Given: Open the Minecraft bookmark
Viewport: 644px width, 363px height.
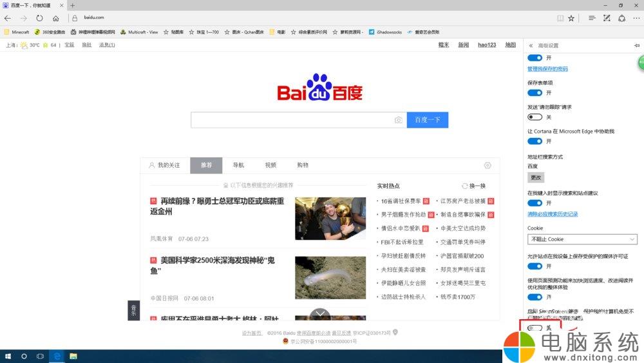Looking at the screenshot, I should click(17, 32).
